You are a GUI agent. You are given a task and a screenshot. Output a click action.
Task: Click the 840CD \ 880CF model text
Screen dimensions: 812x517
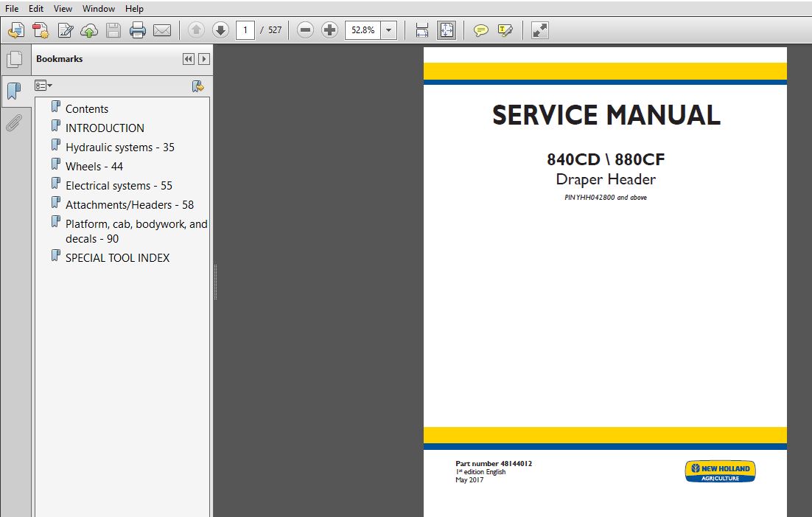(606, 159)
